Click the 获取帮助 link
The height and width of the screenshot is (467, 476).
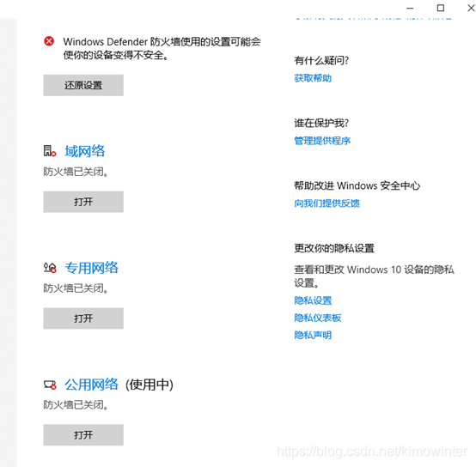tap(313, 78)
